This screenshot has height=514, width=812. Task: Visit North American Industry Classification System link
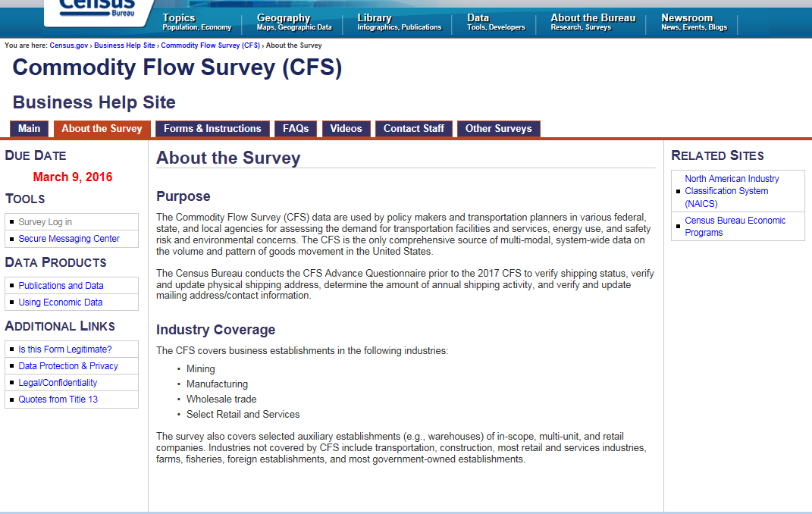[732, 191]
